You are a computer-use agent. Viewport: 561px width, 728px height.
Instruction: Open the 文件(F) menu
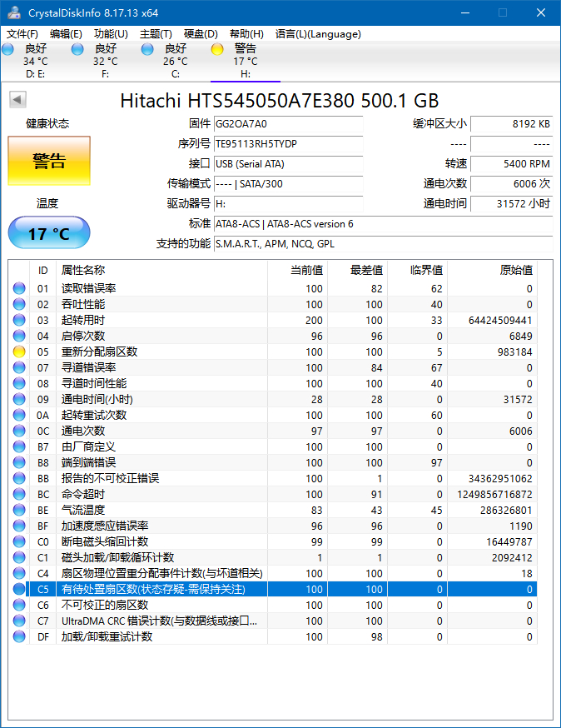[22, 34]
